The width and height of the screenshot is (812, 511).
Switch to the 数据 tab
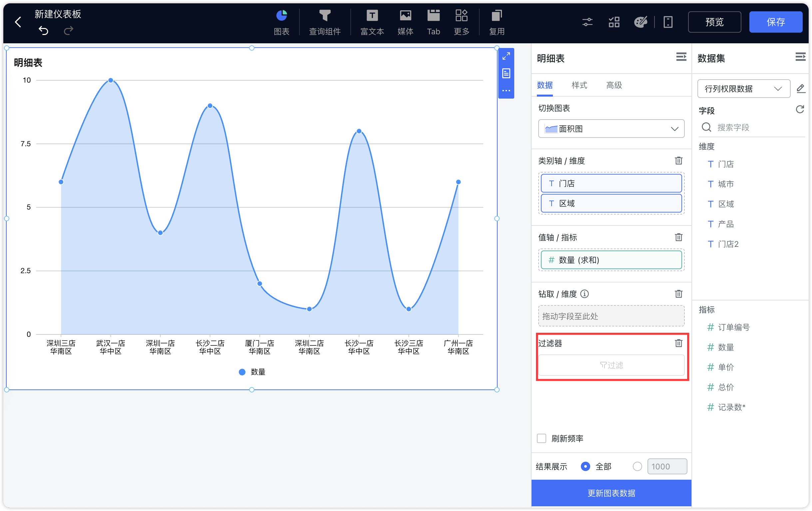click(x=545, y=85)
